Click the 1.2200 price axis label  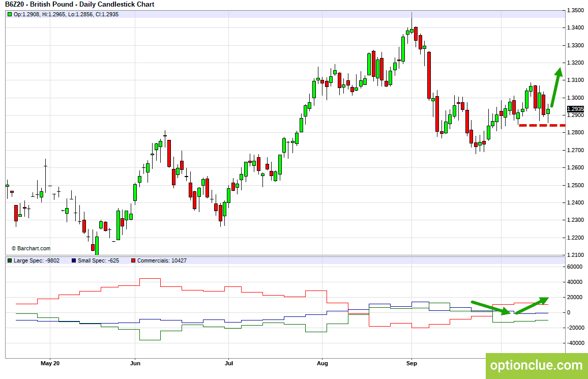(576, 238)
